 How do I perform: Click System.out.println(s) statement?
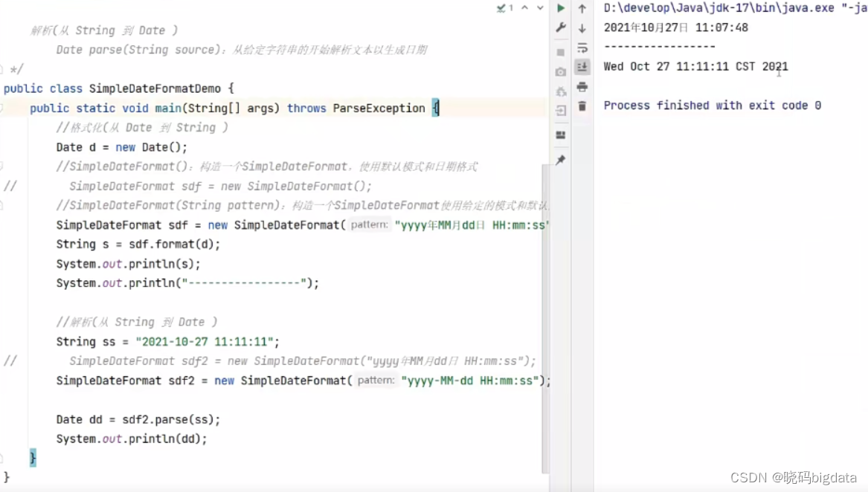coord(129,263)
